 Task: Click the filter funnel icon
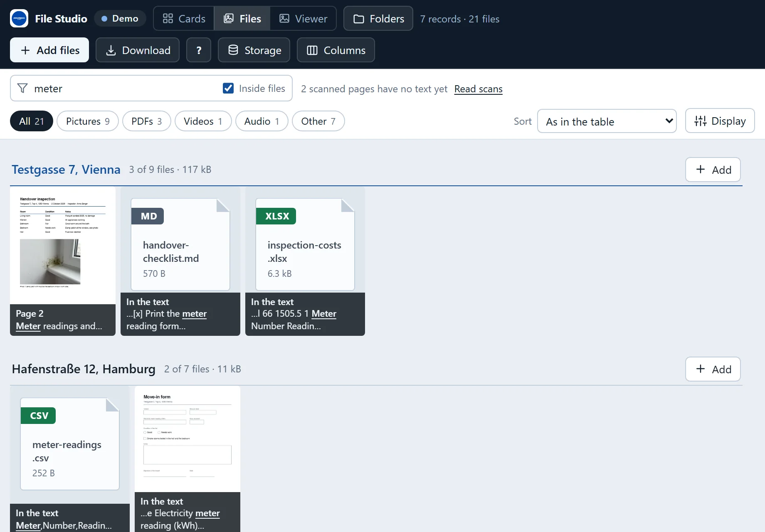pos(22,88)
